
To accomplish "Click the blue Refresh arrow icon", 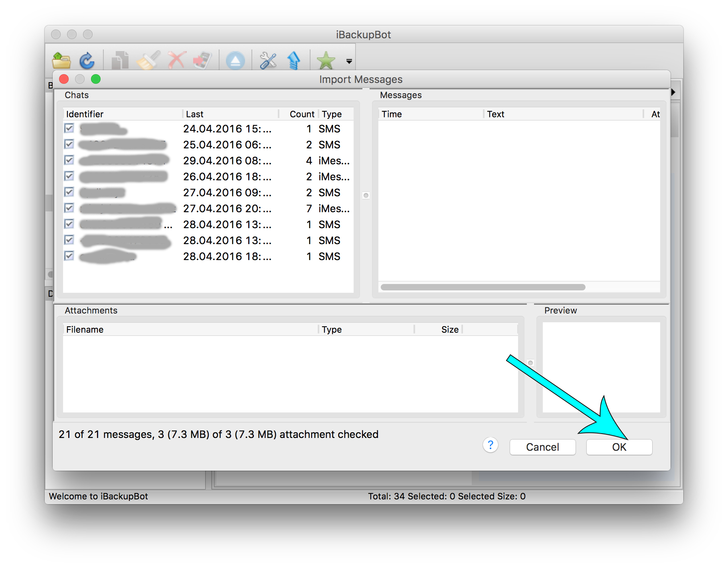I will click(87, 61).
